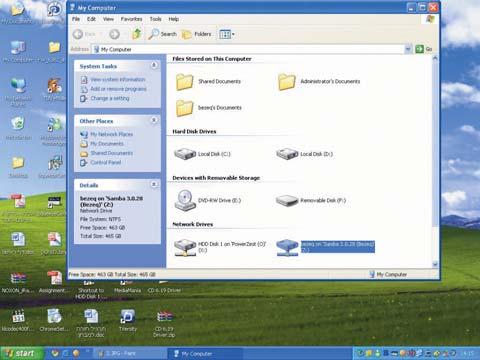Select the Local Disk (D:) drive icon
Screen dimensions: 480x360
(287, 154)
